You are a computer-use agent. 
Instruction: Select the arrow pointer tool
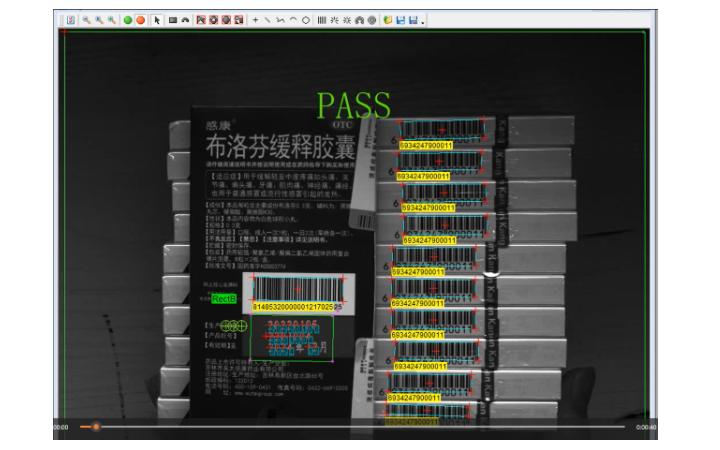coord(157,20)
